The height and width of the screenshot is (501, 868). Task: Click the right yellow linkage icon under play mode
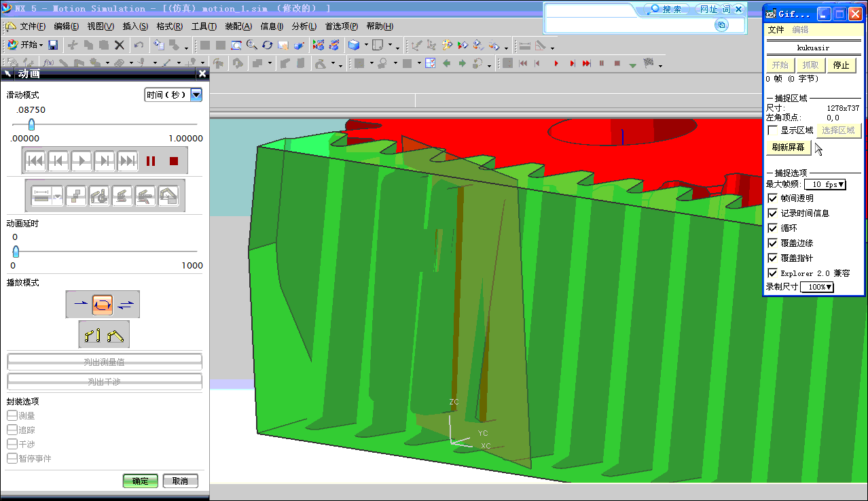coord(115,334)
